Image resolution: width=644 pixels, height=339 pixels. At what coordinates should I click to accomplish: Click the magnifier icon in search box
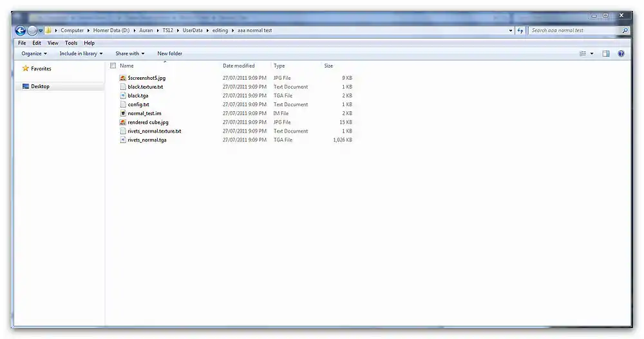tap(625, 30)
